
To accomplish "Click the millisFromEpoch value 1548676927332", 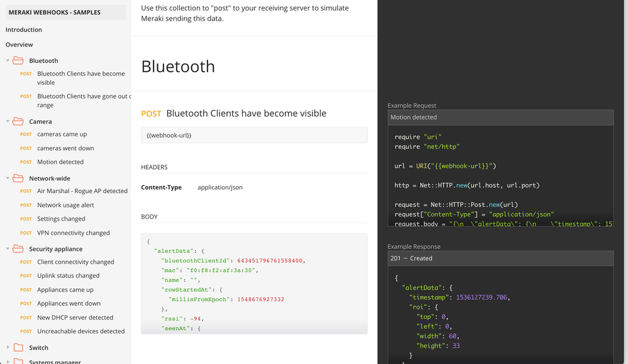I will click(x=261, y=299).
